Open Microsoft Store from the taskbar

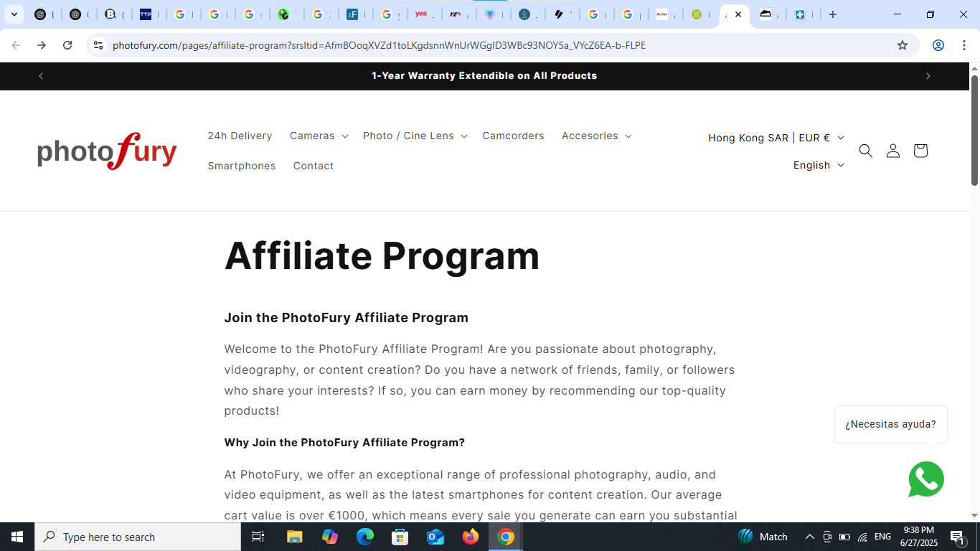click(x=400, y=537)
